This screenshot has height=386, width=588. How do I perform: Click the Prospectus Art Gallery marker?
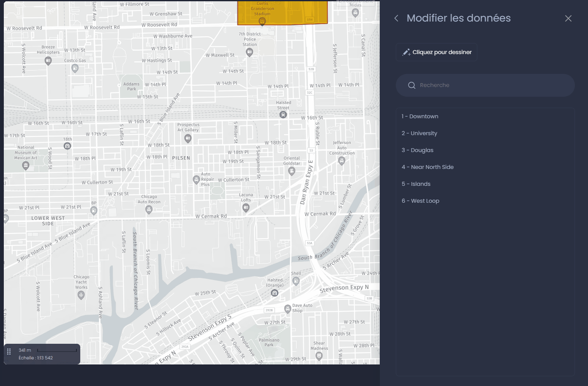pos(188,138)
